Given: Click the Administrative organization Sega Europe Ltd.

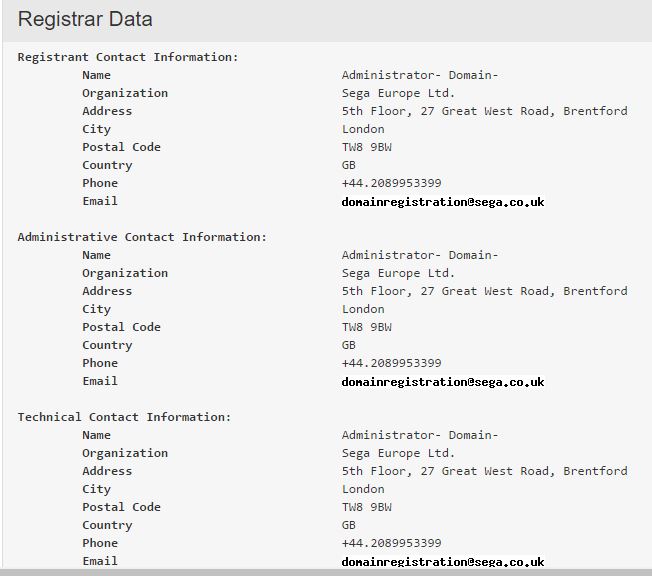Looking at the screenshot, I should [x=398, y=273].
